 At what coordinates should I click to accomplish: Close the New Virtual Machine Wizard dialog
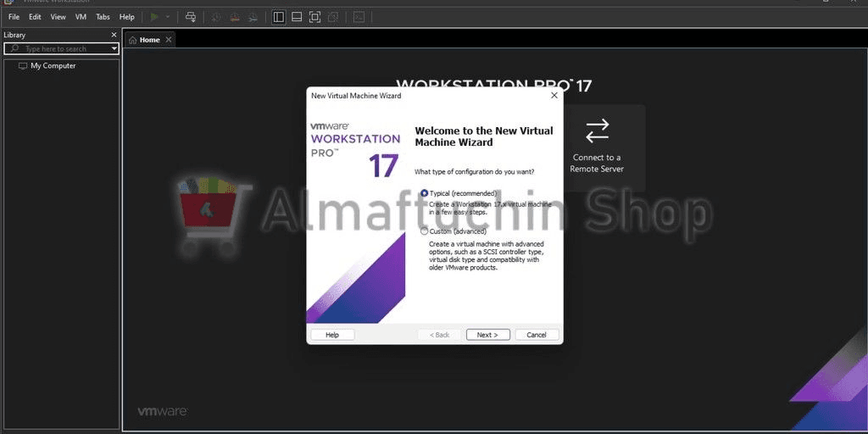[x=554, y=96]
